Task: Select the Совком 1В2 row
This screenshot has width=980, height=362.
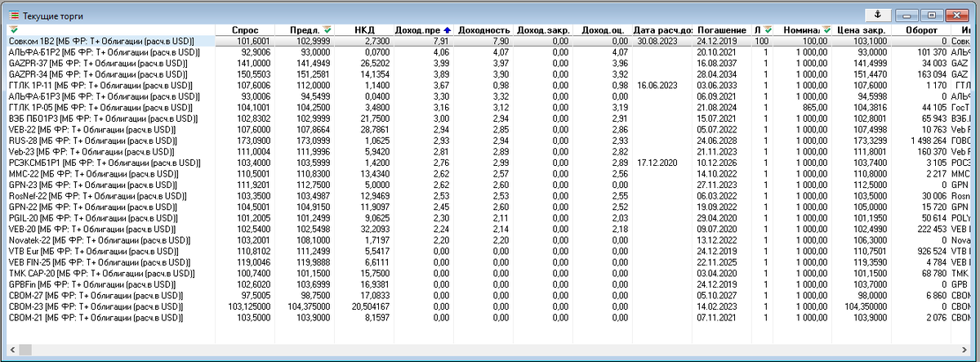Action: [490, 40]
